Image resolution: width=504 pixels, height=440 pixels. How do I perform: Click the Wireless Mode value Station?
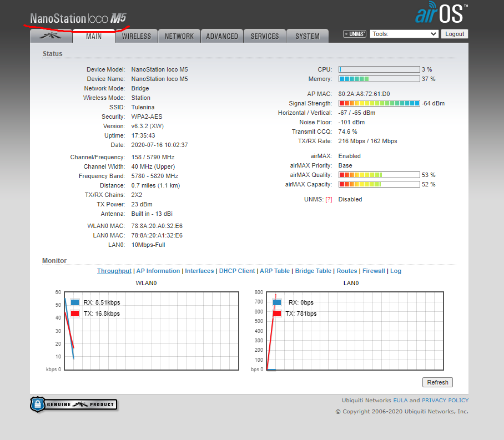click(x=141, y=98)
